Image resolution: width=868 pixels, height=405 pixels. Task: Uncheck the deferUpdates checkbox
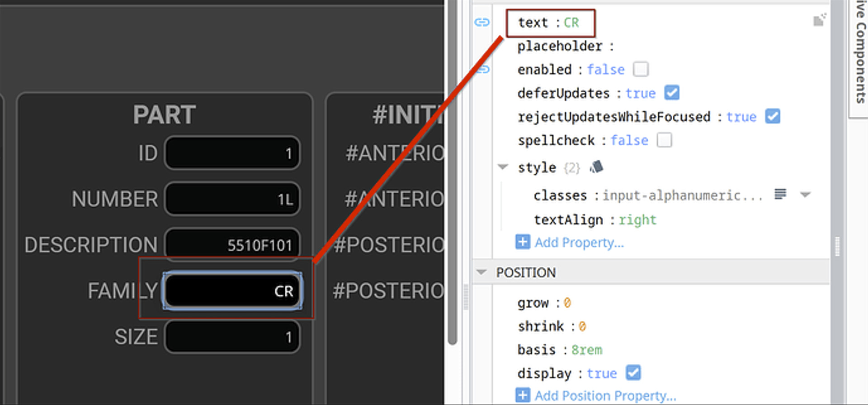(672, 93)
